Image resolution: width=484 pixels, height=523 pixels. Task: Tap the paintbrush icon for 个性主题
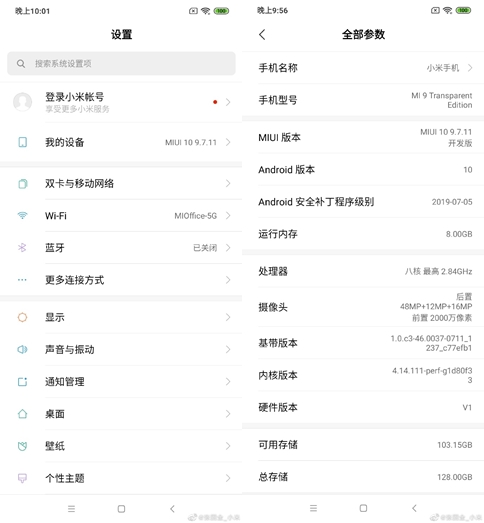(x=22, y=478)
